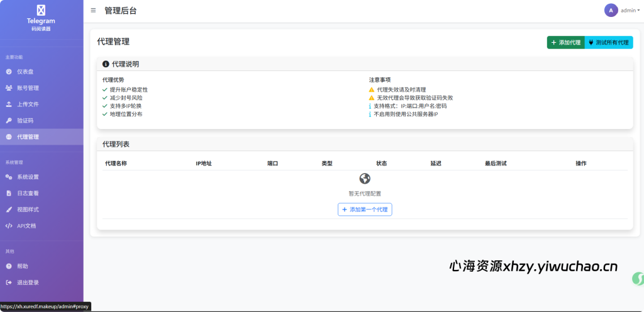The image size is (644, 312).
Task: Click the document icon next to 日志查看
Action: [9, 193]
